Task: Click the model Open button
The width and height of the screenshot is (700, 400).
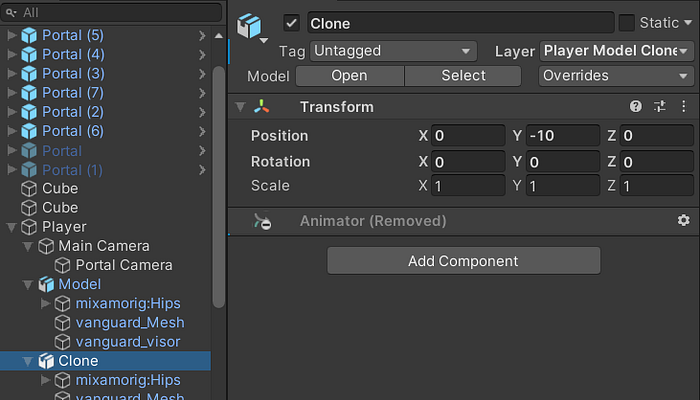Action: 349,75
